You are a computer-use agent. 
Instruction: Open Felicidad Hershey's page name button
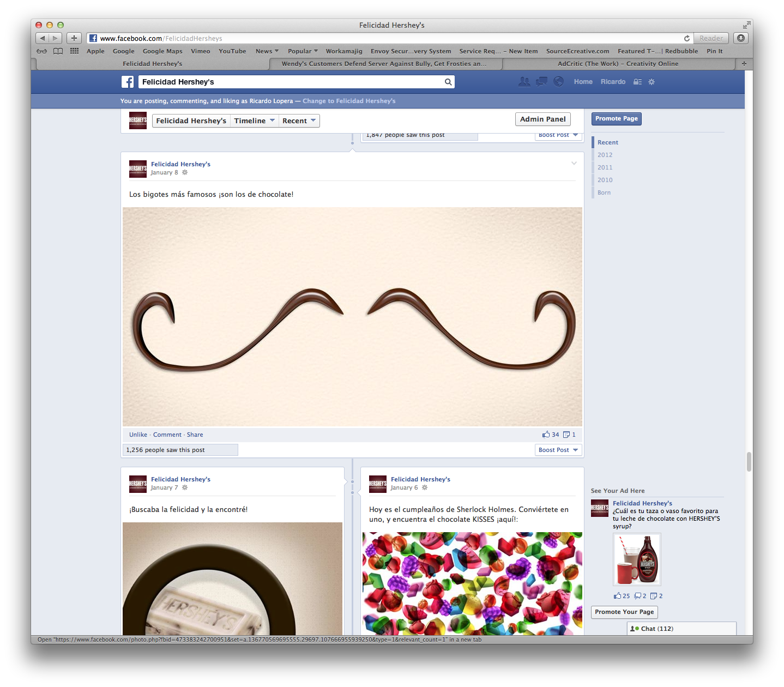(191, 121)
